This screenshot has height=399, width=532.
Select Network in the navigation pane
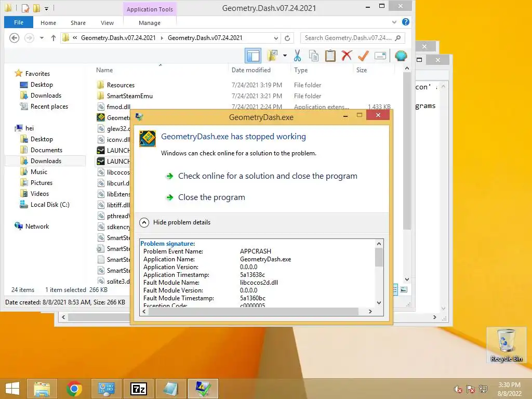(37, 227)
